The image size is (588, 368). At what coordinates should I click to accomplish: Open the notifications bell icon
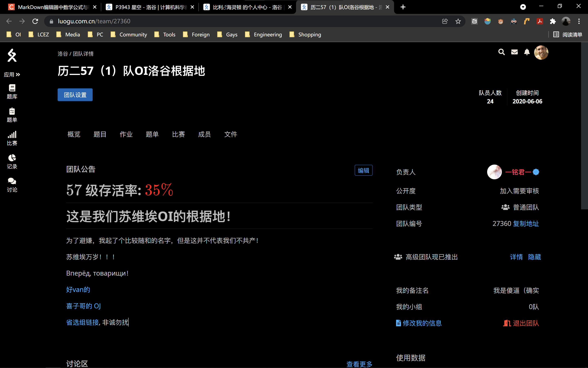pos(527,52)
